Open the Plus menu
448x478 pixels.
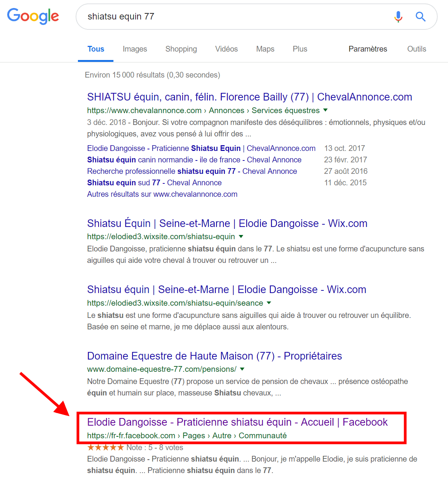click(300, 49)
